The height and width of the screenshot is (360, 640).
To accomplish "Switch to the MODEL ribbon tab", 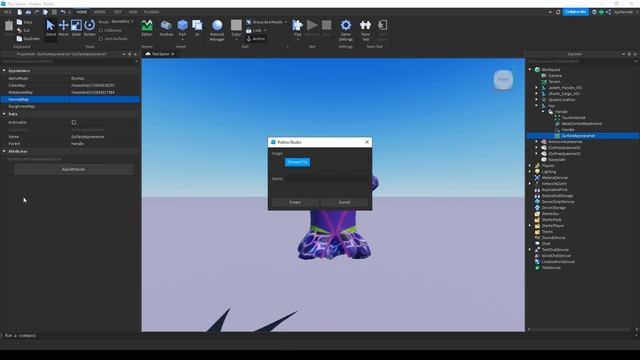I will (x=100, y=12).
